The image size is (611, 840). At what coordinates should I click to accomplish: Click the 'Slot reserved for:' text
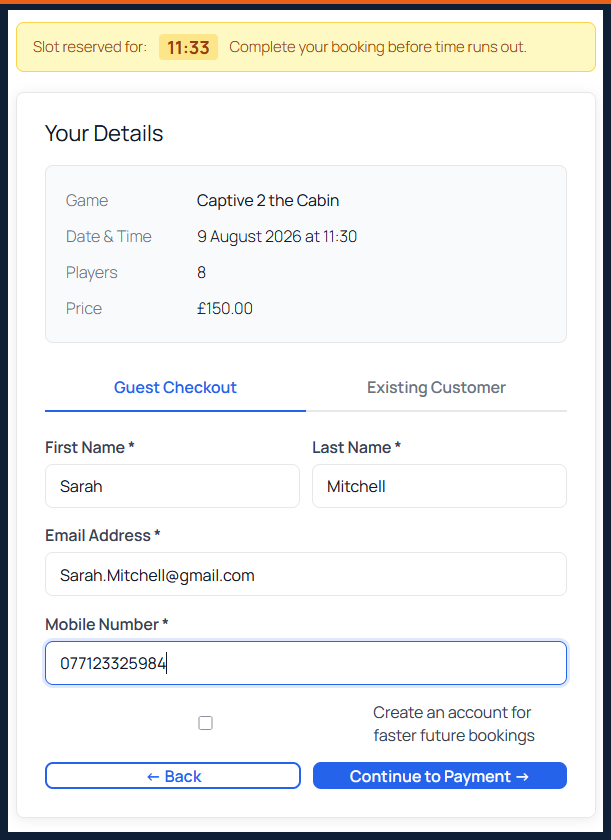pyautogui.click(x=90, y=47)
